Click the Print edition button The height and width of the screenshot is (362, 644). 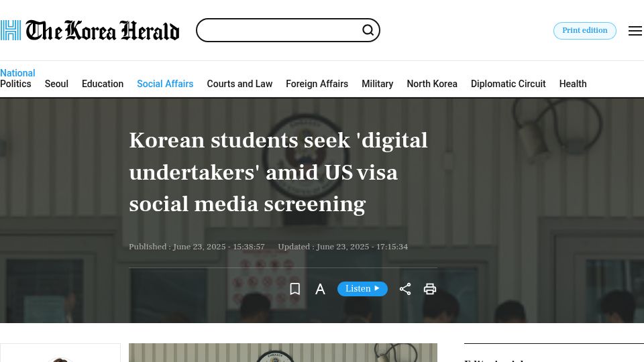584,31
